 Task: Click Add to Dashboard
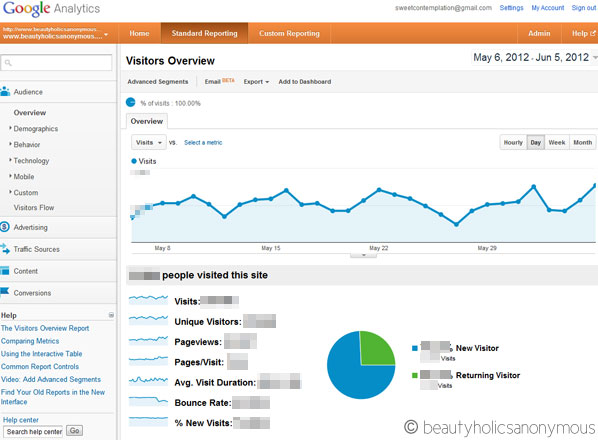click(305, 82)
